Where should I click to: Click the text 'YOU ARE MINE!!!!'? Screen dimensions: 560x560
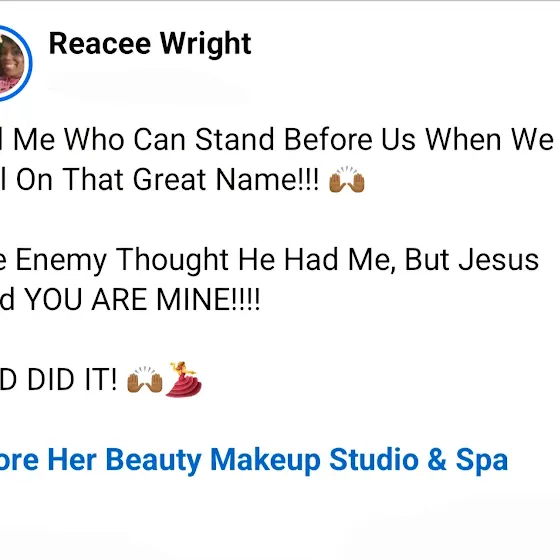[143, 300]
